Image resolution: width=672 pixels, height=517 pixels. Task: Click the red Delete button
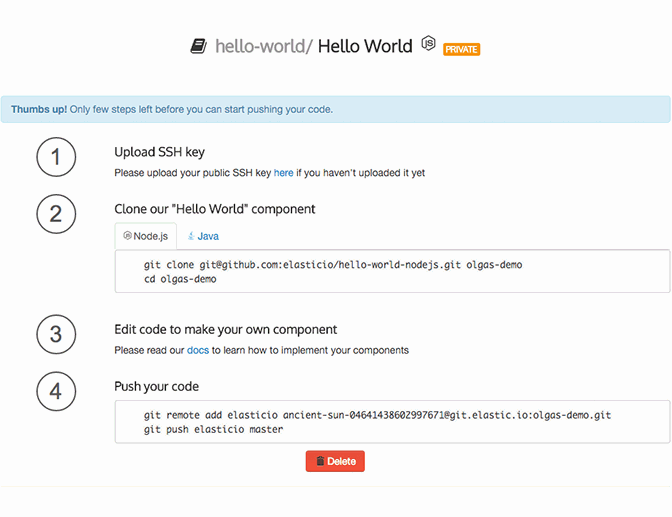pos(335,461)
